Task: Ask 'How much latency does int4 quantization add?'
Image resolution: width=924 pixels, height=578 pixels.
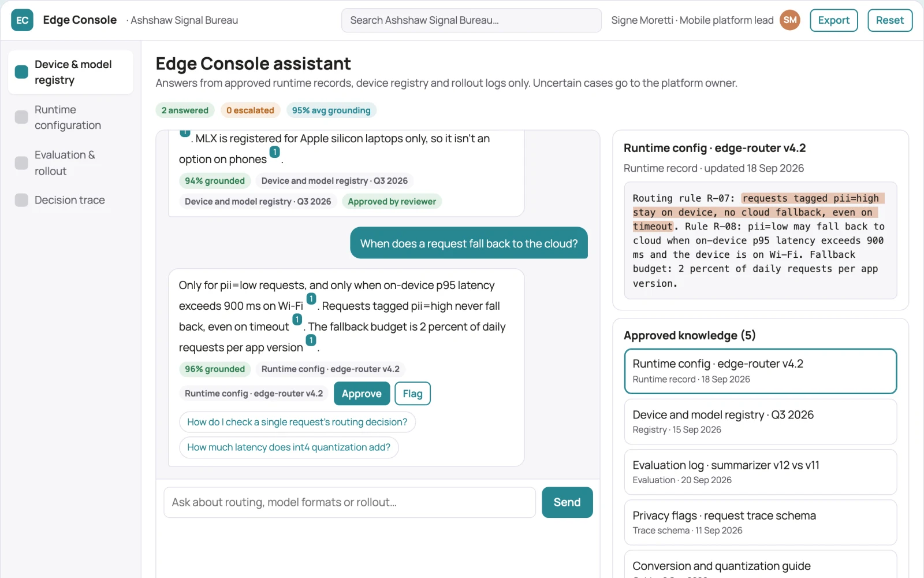Action: [289, 447]
